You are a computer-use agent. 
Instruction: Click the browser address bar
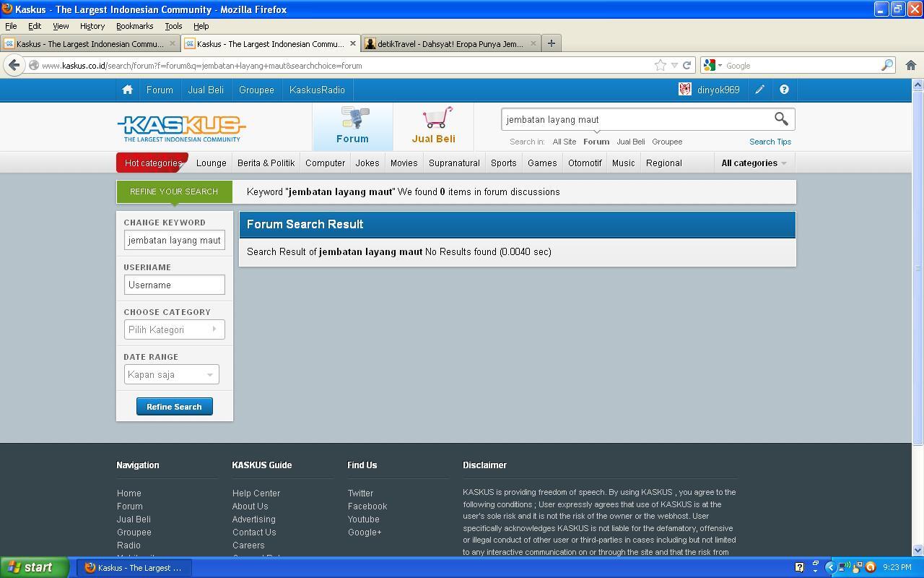(345, 65)
